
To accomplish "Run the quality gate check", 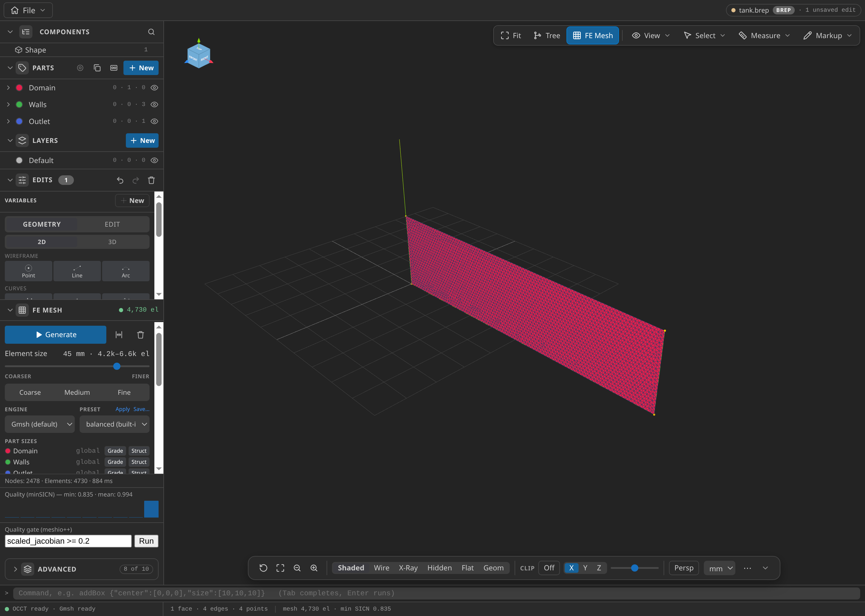I will click(146, 541).
